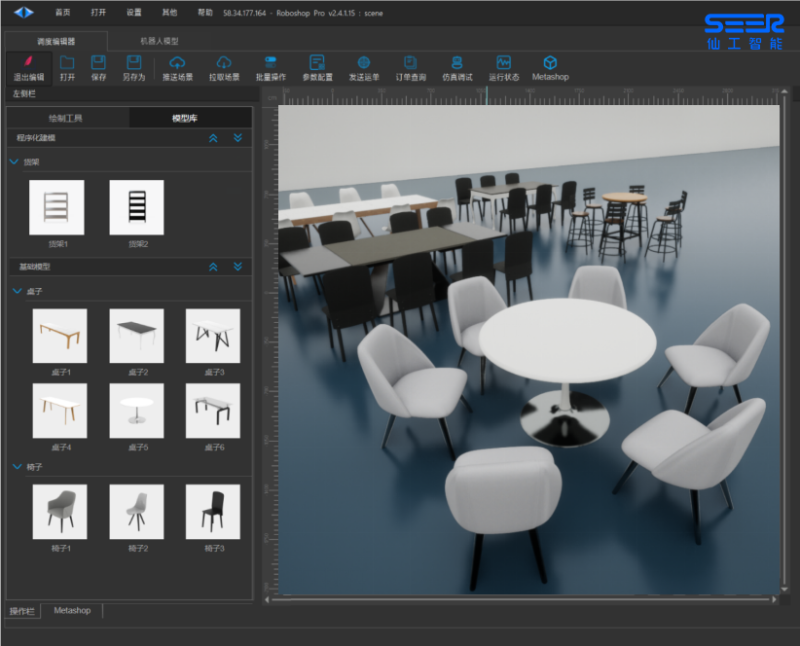800x646 pixels.
Task: Click the Metashop cube icon in toolbar
Action: pos(550,63)
